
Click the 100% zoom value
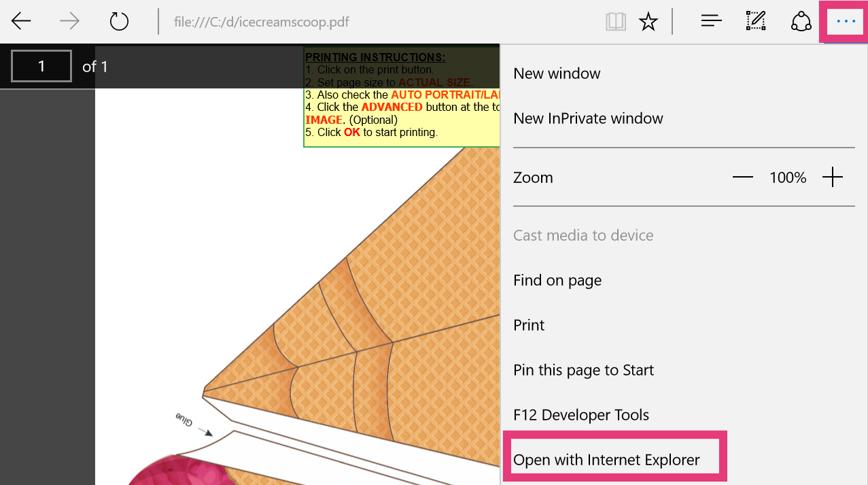pos(788,178)
